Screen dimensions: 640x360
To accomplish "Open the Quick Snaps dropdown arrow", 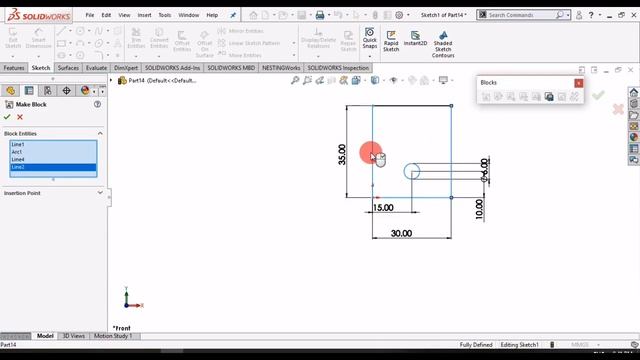I will (369, 56).
